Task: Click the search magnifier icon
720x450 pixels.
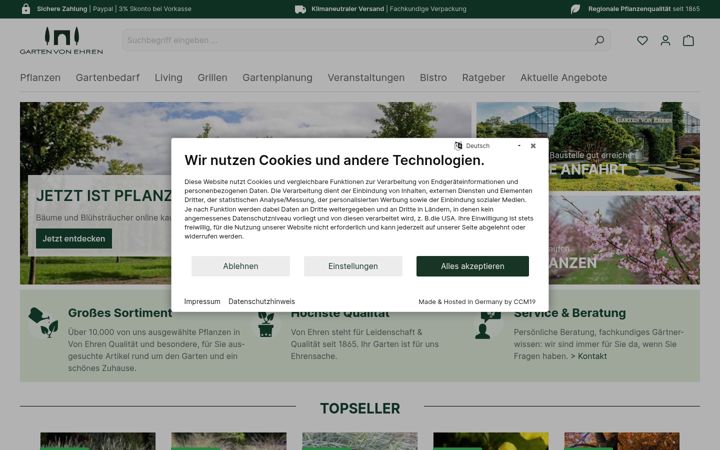Action: 599,40
